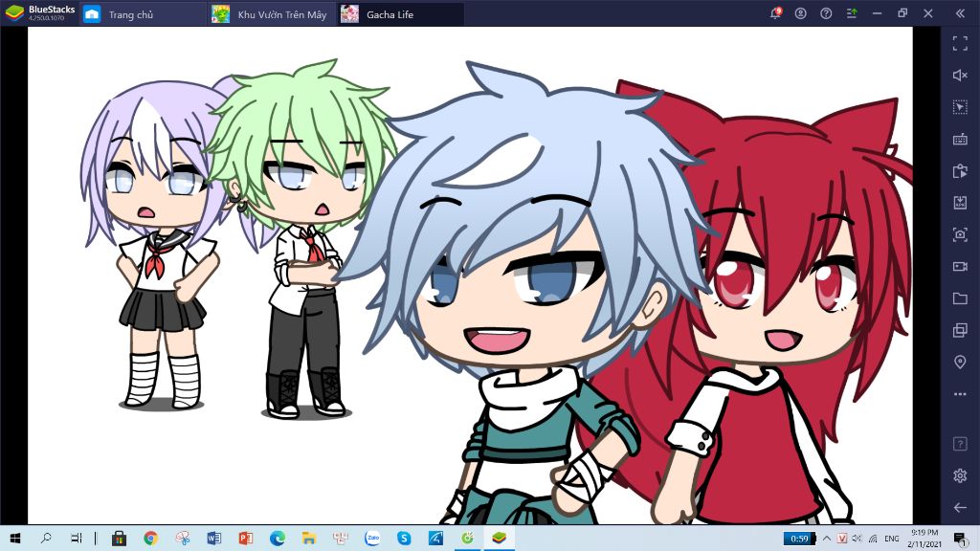Open the BlueStacks account profile icon
The width and height of the screenshot is (980, 551).
pyautogui.click(x=801, y=13)
